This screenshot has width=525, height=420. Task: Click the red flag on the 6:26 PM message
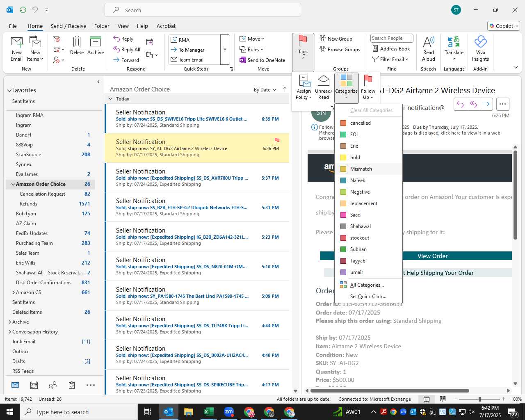277,141
